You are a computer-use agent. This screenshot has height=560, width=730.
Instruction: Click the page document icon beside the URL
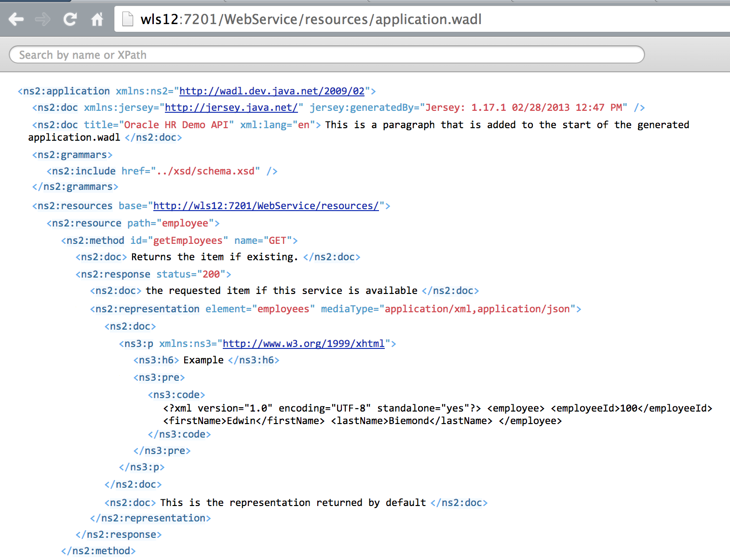127,18
